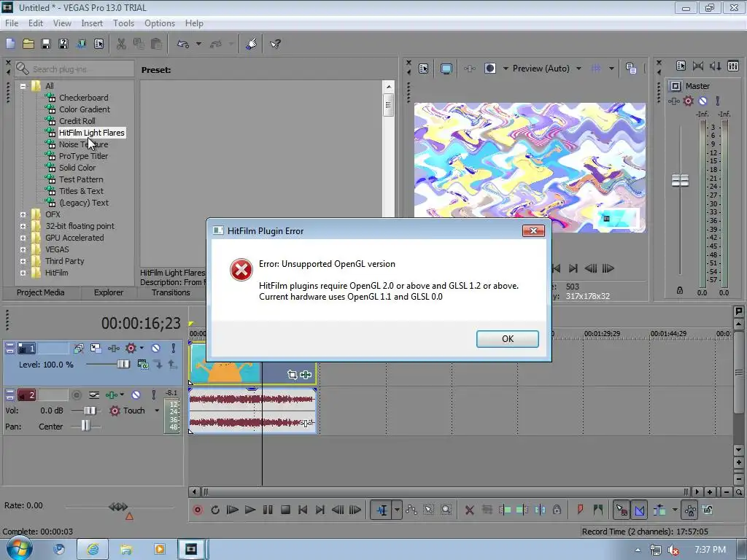This screenshot has height=560, width=747.
Task: Click the Save toolbar icon
Action: (46, 44)
